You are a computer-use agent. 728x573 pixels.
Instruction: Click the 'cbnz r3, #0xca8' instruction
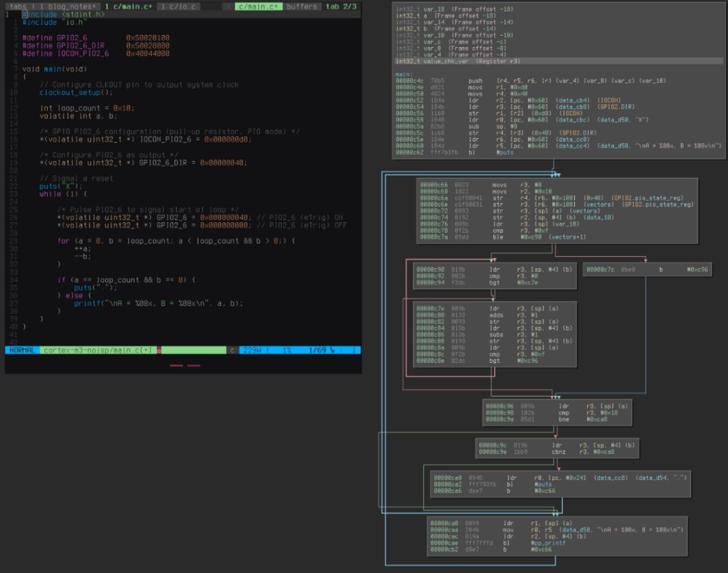[547, 452]
